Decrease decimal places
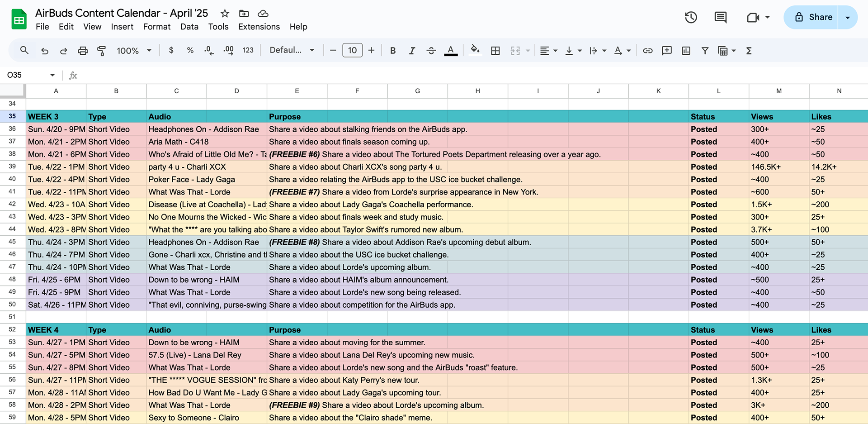The width and height of the screenshot is (868, 424). 208,50
